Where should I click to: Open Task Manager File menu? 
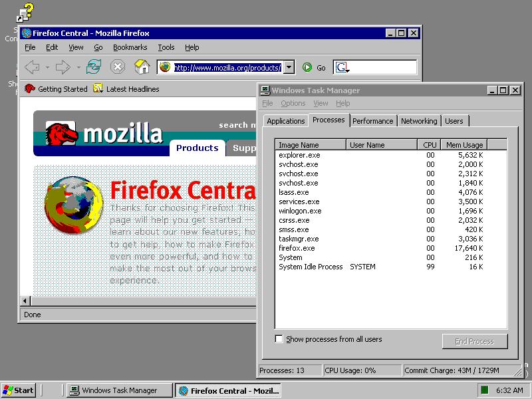[268, 103]
